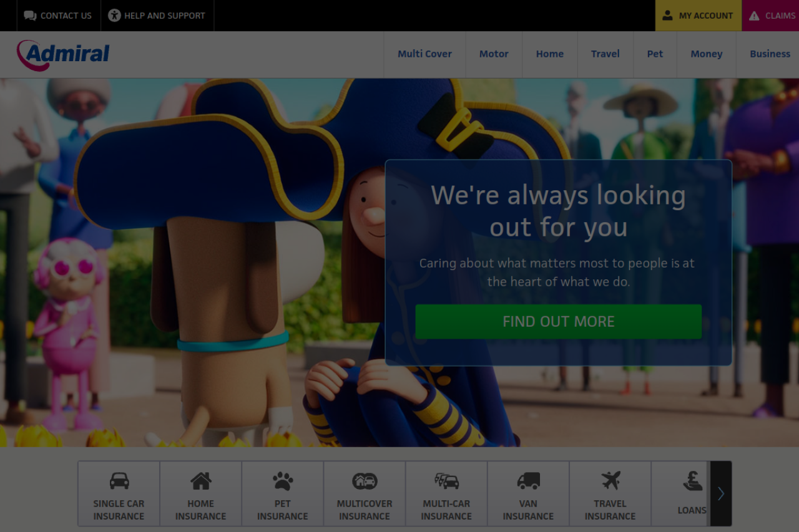
Task: Open the Home navigation menu
Action: [549, 54]
